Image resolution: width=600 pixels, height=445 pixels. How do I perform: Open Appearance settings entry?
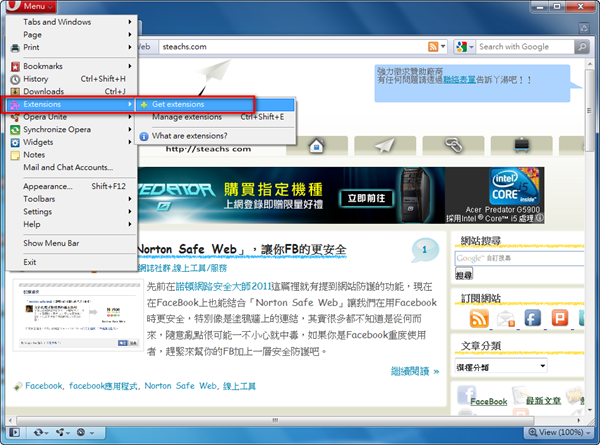(x=72, y=186)
